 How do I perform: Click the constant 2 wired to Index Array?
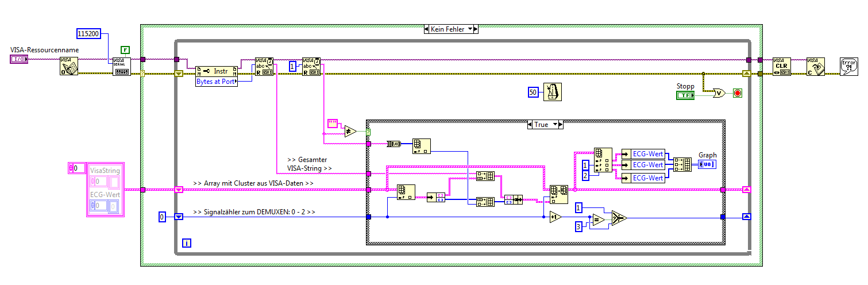pos(586,176)
